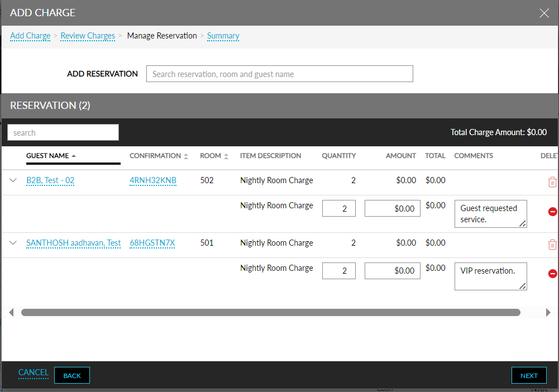Open guest SANTHOSH aadhavan, Test
This screenshot has width=559, height=392.
point(74,243)
